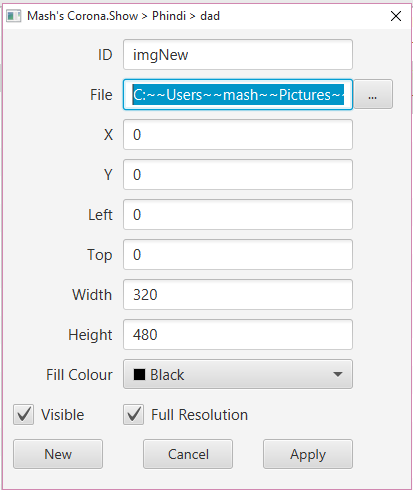Toggle the Visible checkbox
This screenshot has width=413, height=490.
click(23, 414)
